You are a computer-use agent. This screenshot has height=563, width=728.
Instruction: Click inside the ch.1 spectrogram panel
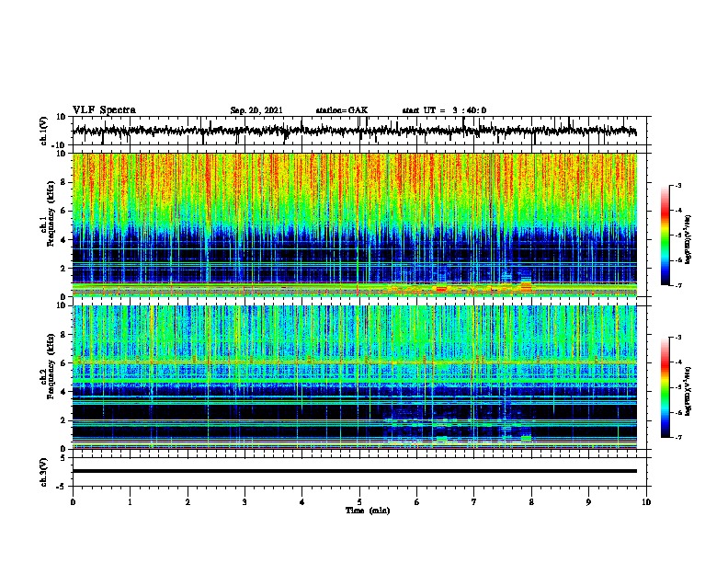click(355, 224)
